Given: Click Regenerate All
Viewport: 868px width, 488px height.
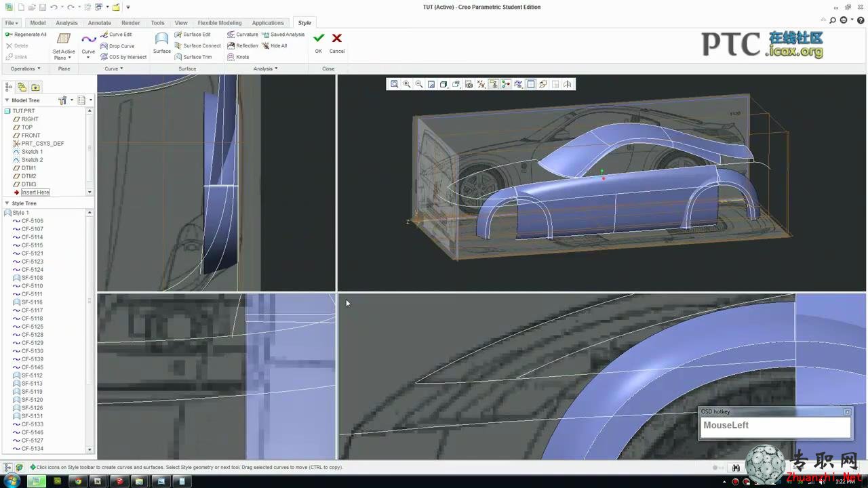Looking at the screenshot, I should point(26,35).
